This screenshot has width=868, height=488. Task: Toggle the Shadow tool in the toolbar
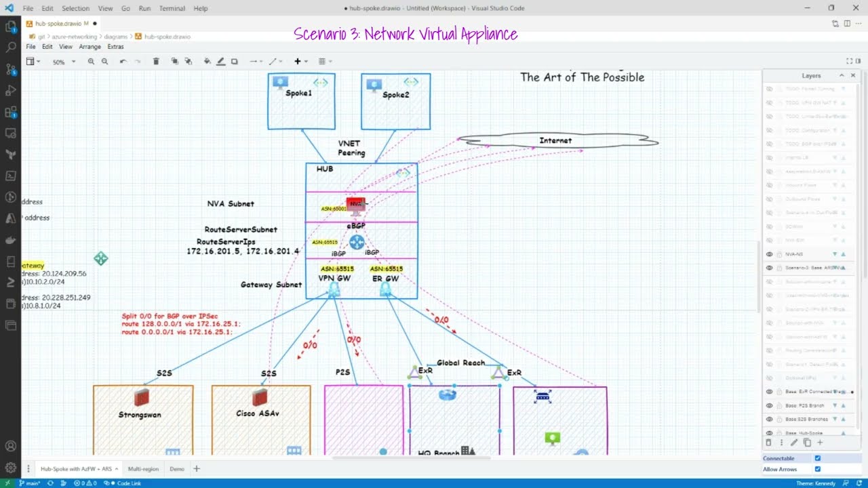click(x=235, y=62)
